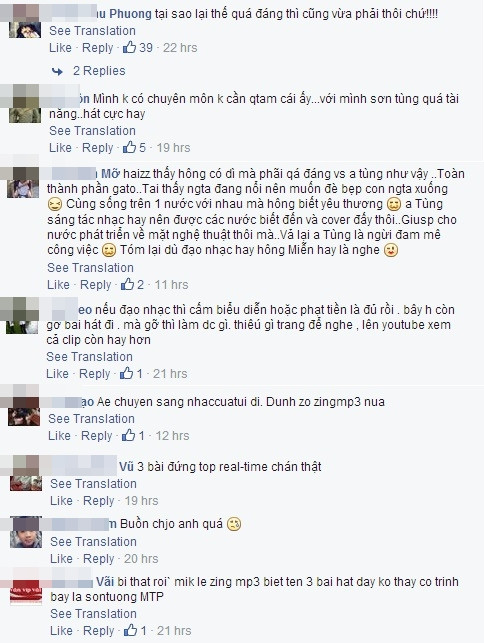This screenshot has width=484, height=643.
Task: Click the thumbs-up icon on the zingmp3 comment
Action: (128, 435)
